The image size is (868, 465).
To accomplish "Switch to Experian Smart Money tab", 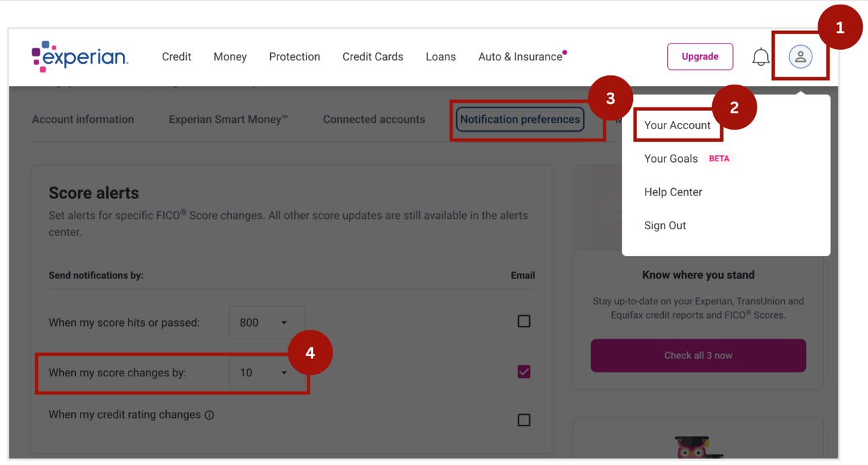I will coord(228,120).
